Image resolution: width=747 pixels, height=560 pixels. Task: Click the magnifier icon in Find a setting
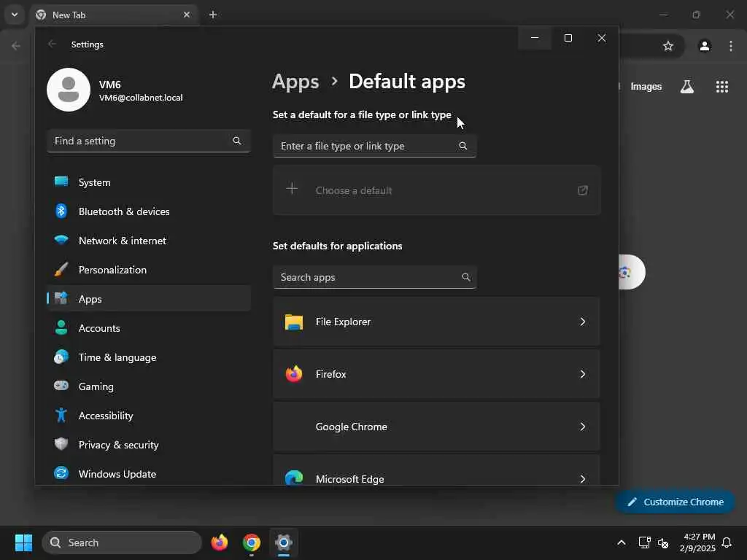coord(237,141)
